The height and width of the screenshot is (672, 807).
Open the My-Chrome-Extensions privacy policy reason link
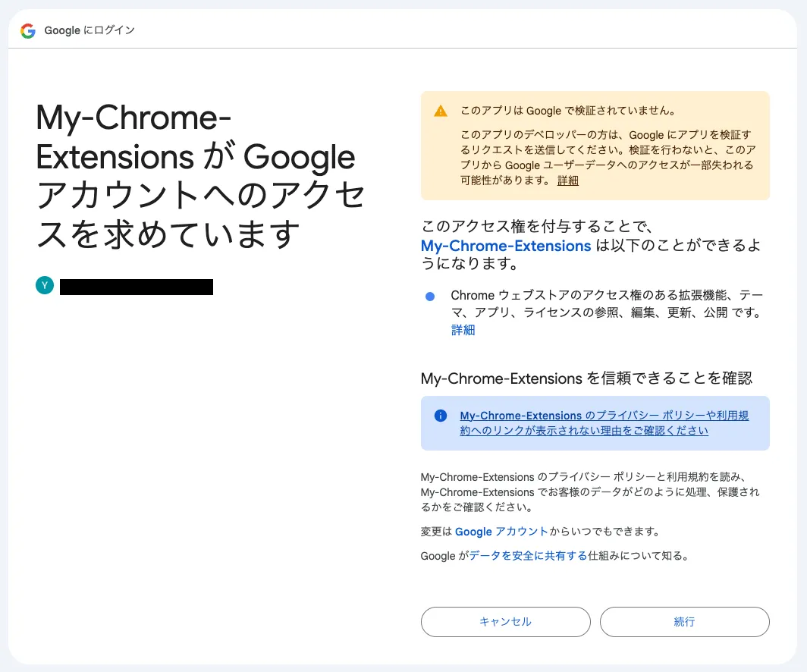click(x=604, y=423)
